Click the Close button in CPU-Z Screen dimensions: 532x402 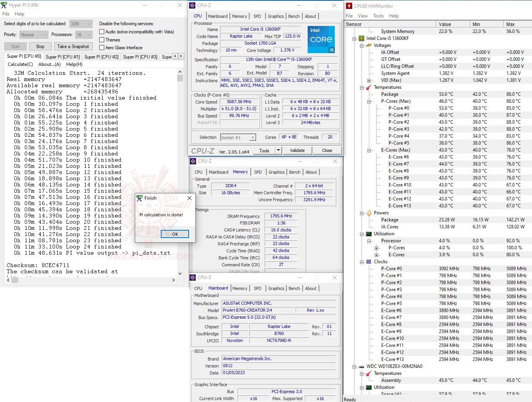tap(327, 150)
